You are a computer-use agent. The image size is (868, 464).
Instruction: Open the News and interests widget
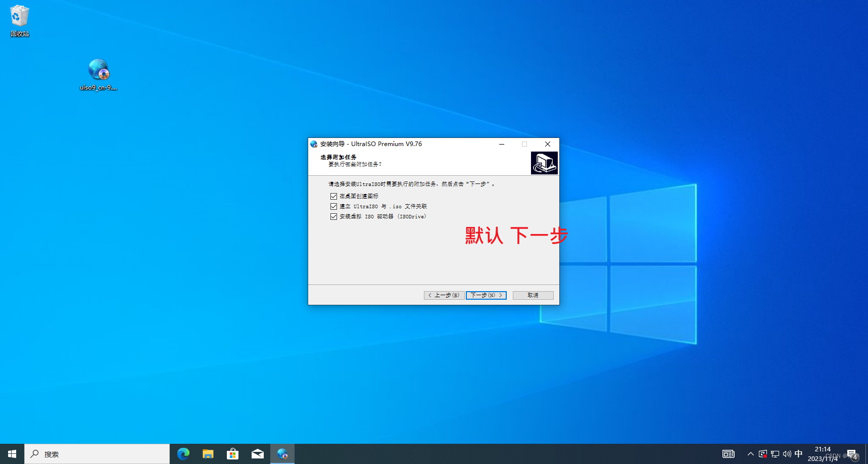[x=728, y=454]
